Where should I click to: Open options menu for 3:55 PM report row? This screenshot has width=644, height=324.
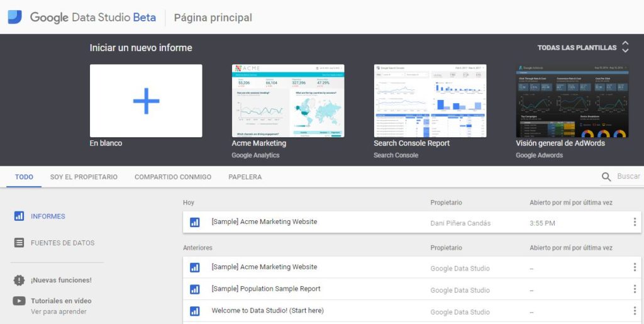tap(635, 222)
